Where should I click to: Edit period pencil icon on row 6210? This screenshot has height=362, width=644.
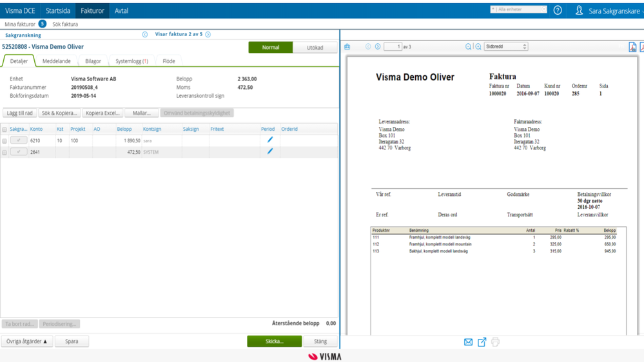pyautogui.click(x=270, y=140)
